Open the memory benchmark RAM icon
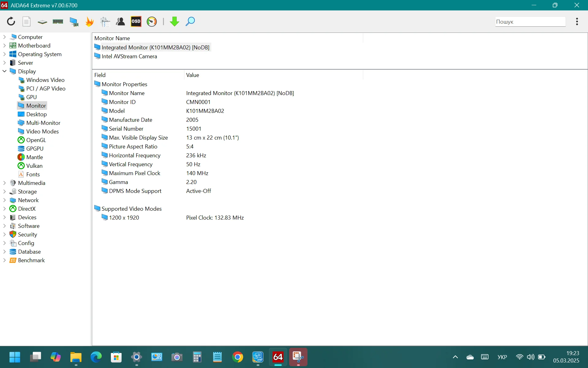This screenshot has width=588, height=368. (58, 21)
